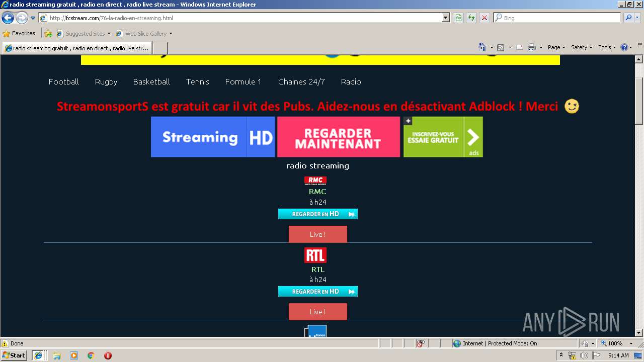The width and height of the screenshot is (644, 362).
Task: Expand the Print options dropdown arrow
Action: 541,47
